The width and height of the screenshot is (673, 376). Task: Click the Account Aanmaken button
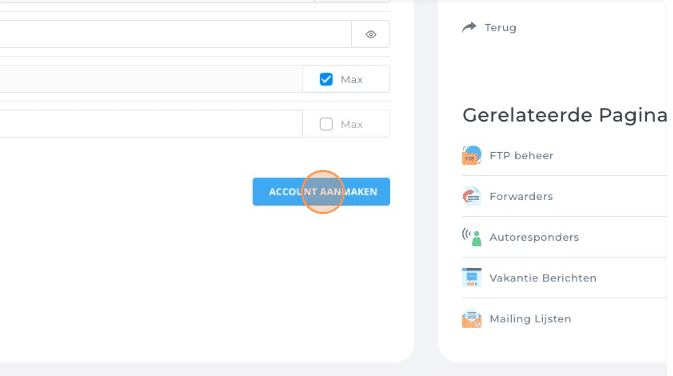pyautogui.click(x=321, y=192)
